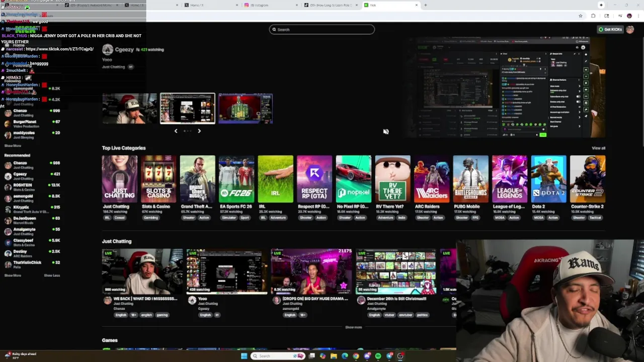Screen dimensions: 644x362
Task: Open Destiny channel in sidebar
Action: [32, 253]
